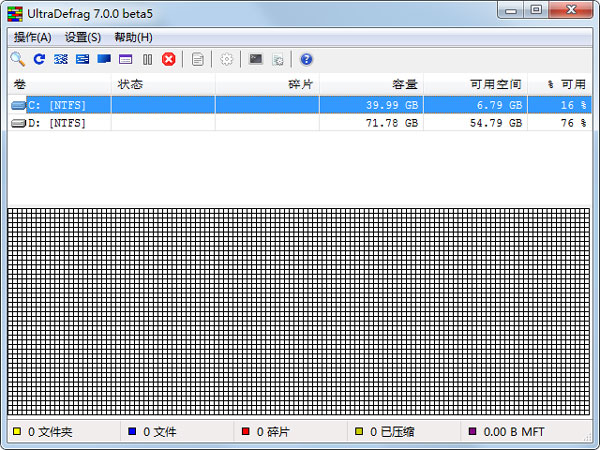Click the Analyze magnifier icon
The width and height of the screenshot is (600, 450).
tap(18, 59)
